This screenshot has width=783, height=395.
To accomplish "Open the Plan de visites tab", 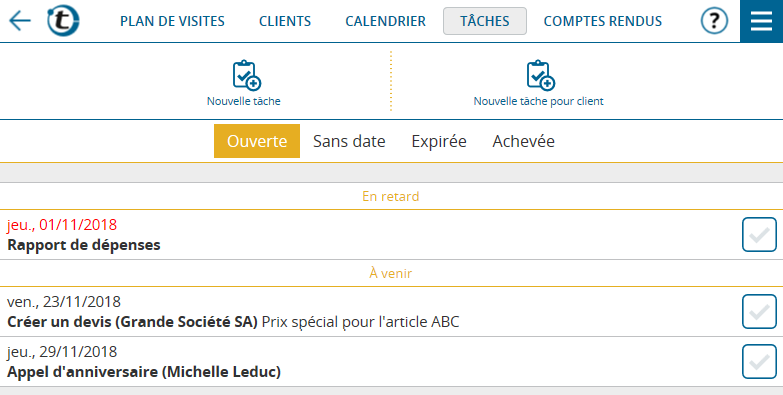I will click(x=172, y=21).
